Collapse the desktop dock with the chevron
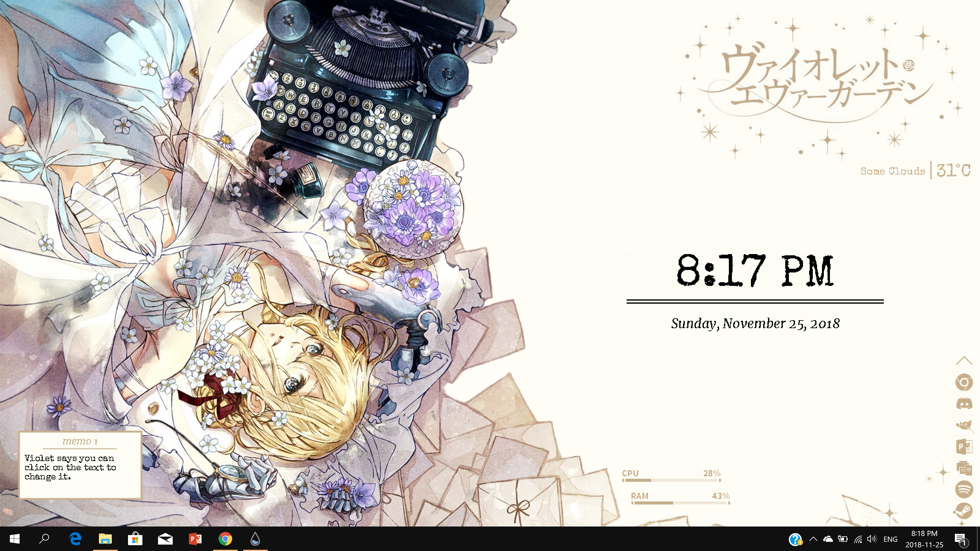This screenshot has height=551, width=980. click(x=964, y=360)
